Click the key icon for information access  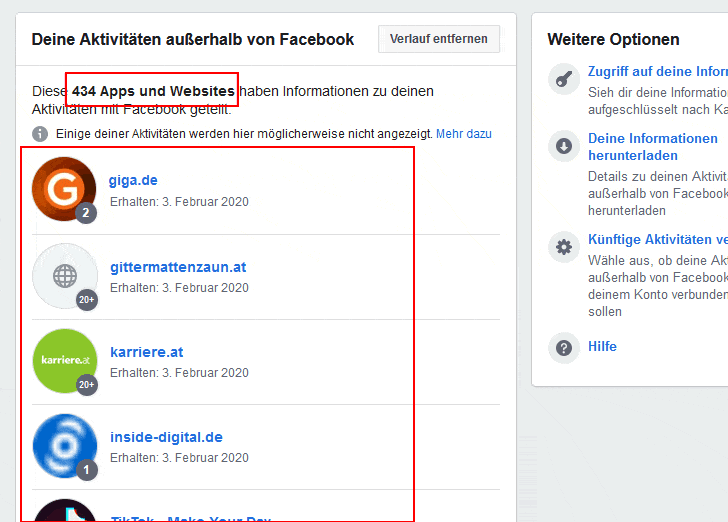(564, 79)
